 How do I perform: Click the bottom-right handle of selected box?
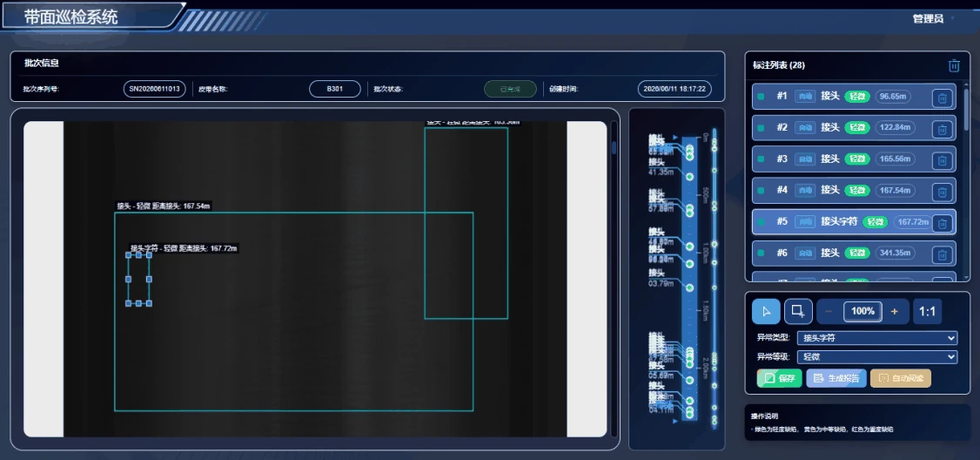[149, 303]
